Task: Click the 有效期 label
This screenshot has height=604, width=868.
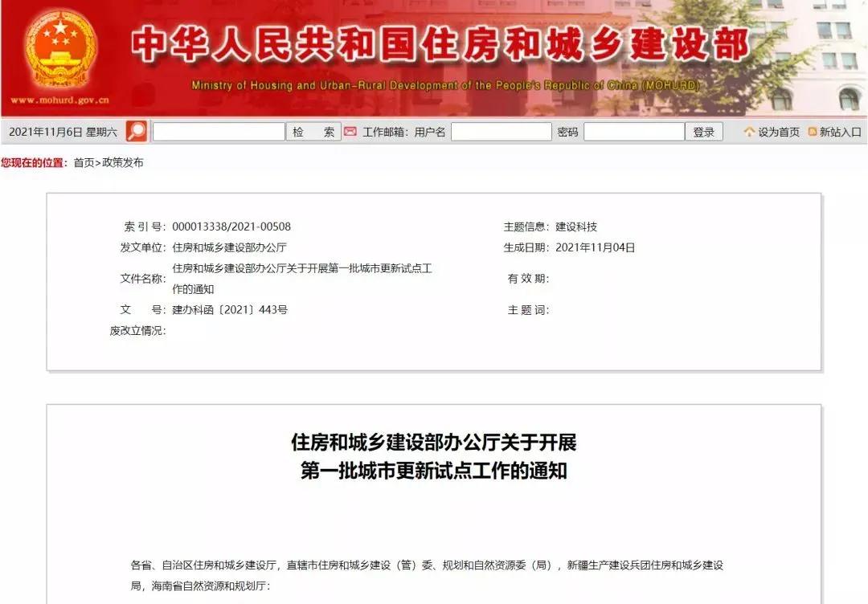Action: coord(528,279)
